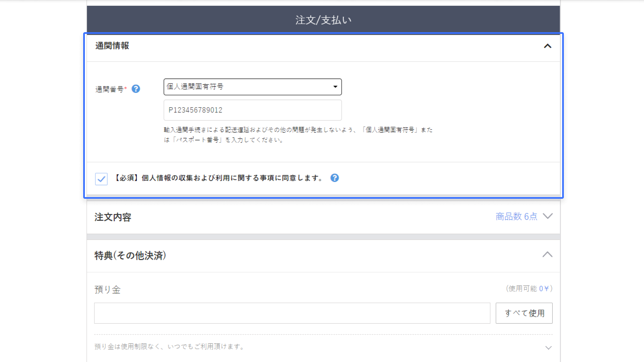Open the 個人通関固有符号 dropdown
The width and height of the screenshot is (644, 362).
[x=253, y=87]
